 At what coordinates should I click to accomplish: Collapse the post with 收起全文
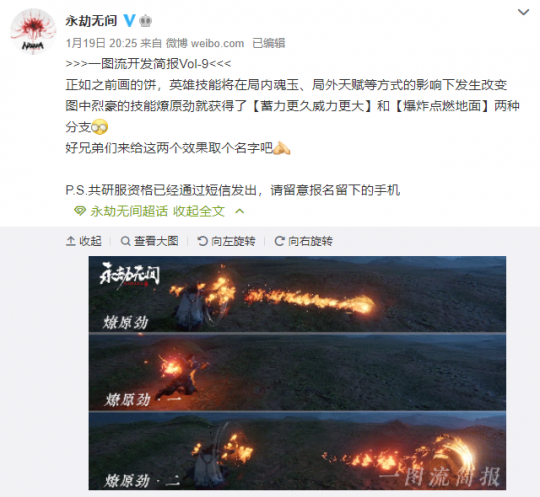tap(199, 211)
